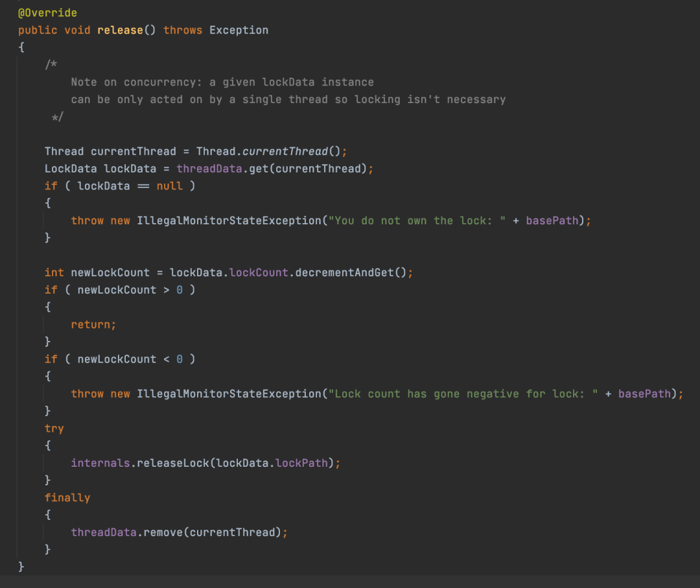Click decrementAndGet() call

coord(351,272)
